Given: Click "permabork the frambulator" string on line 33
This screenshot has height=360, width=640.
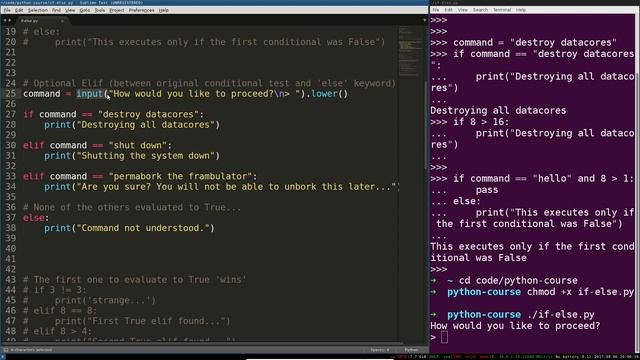Looking at the screenshot, I should [x=180, y=176].
